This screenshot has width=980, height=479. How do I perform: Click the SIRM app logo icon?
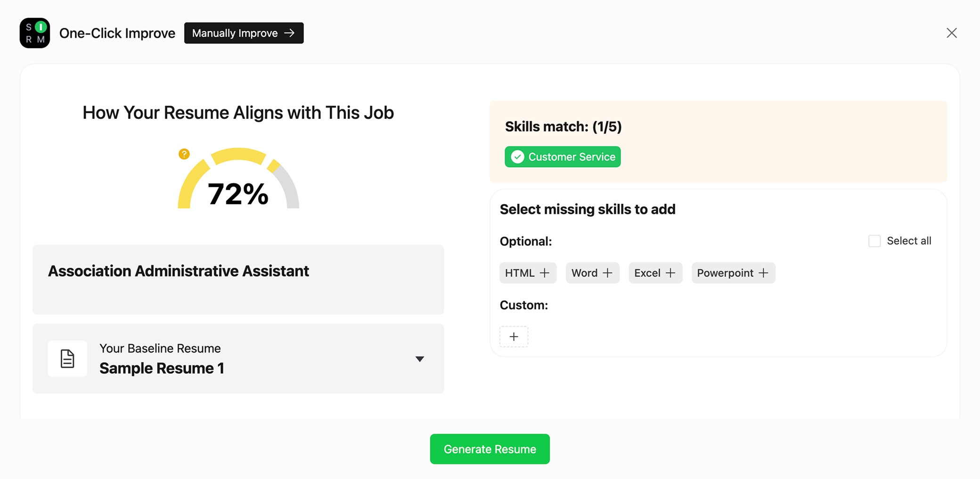34,33
